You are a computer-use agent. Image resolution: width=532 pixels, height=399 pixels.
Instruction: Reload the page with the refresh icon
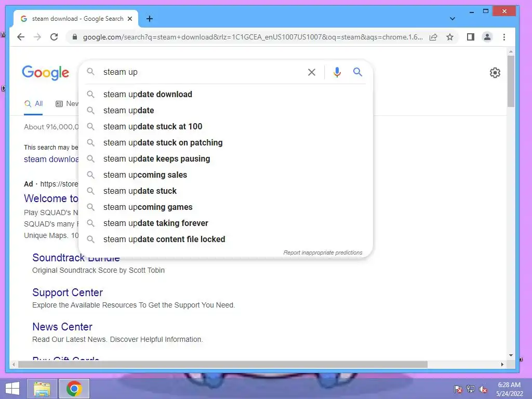pyautogui.click(x=54, y=37)
